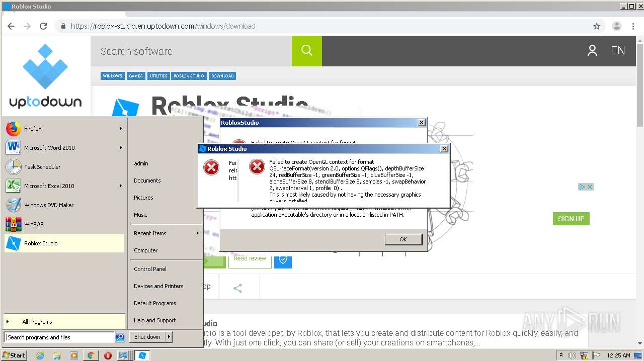This screenshot has height=362, width=644.
Task: Click the share icon on the page
Action: click(238, 288)
